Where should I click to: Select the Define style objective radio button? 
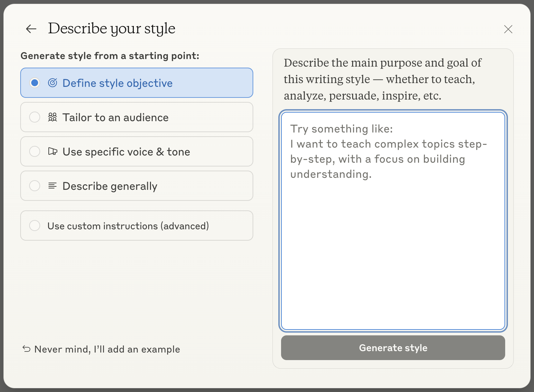click(35, 83)
